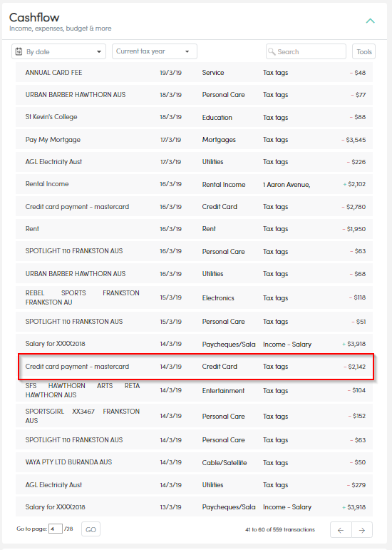Open Tax tags for ANNUAL CARD FEE
This screenshot has width=392, height=550.
[275, 73]
